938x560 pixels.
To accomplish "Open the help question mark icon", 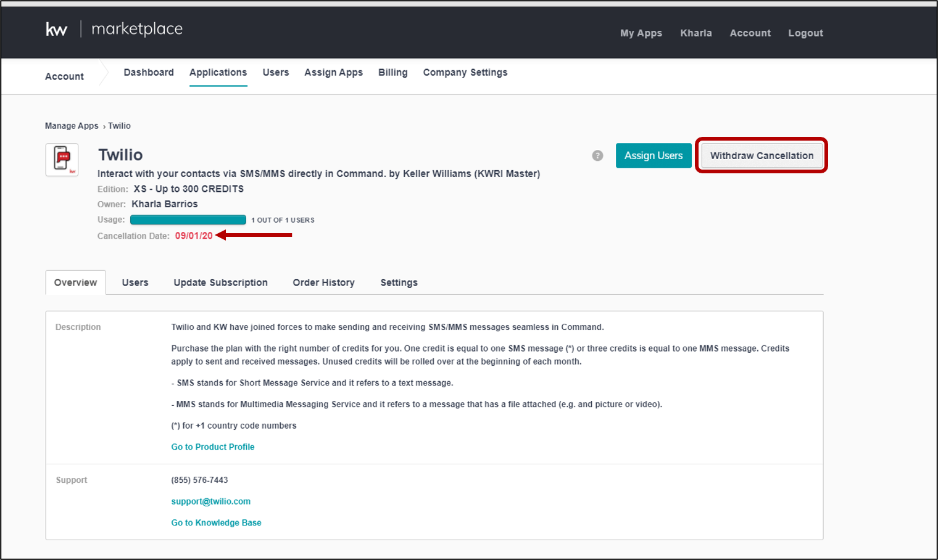I will 597,155.
